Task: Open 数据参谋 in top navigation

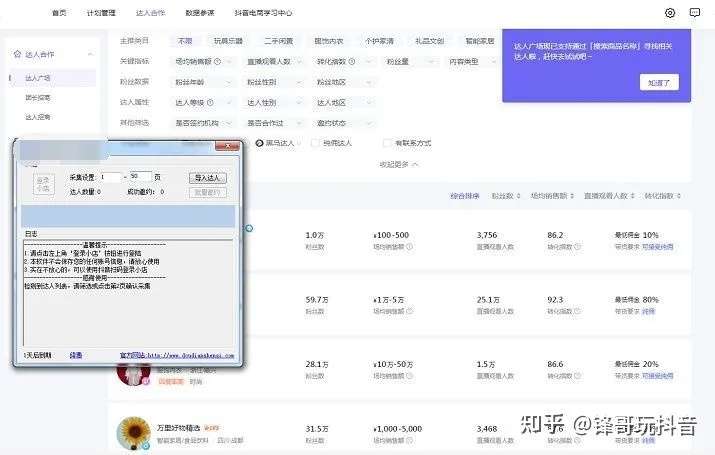Action: [200, 13]
